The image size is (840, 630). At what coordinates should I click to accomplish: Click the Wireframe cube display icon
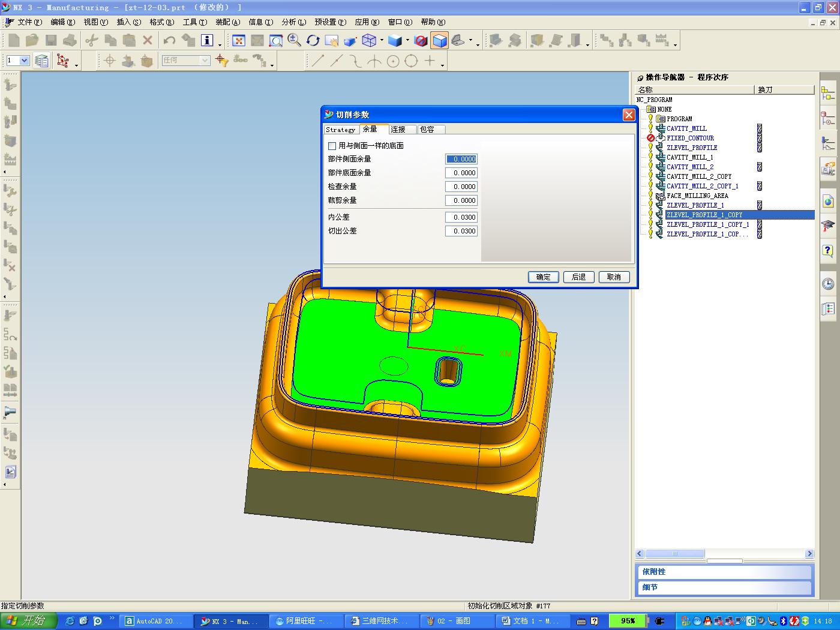pyautogui.click(x=369, y=40)
